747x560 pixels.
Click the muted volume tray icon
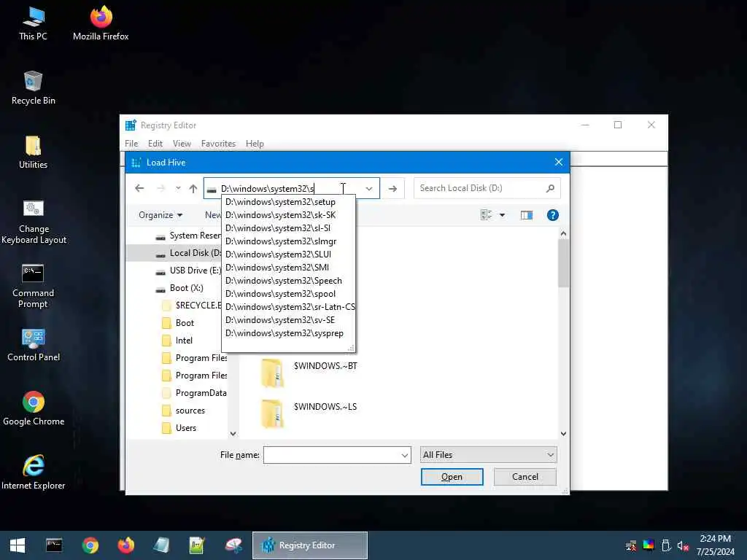pos(683,545)
